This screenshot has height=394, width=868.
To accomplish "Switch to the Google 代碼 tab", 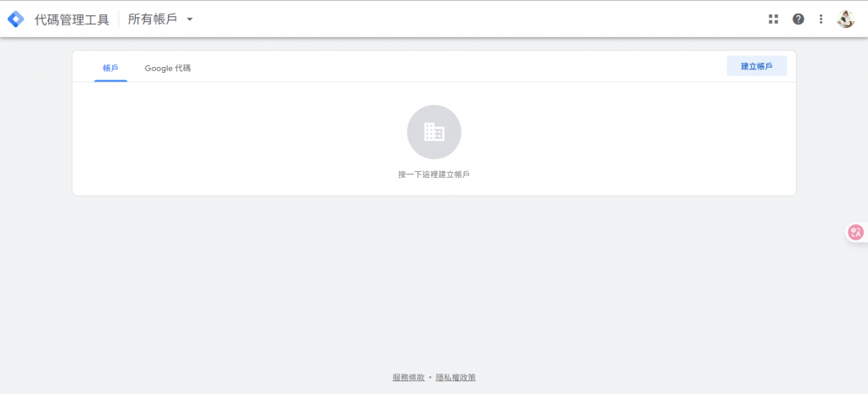I will coord(168,68).
